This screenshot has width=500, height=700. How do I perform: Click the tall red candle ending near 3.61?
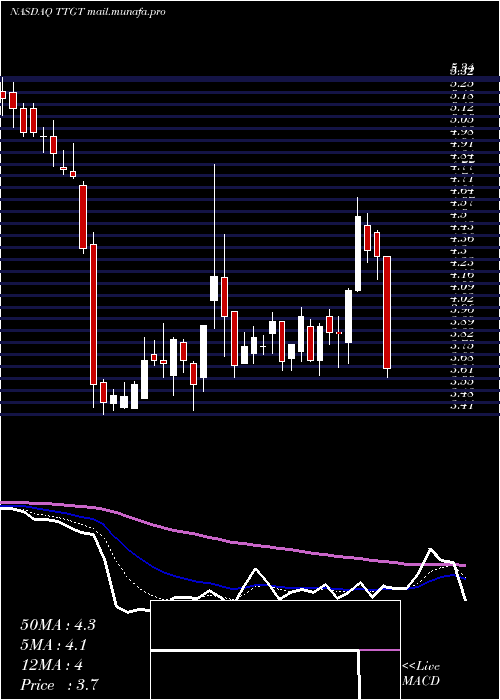(387, 312)
